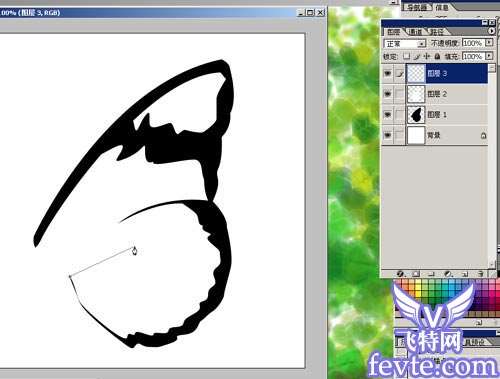Open the blend mode dropdown

pos(405,43)
